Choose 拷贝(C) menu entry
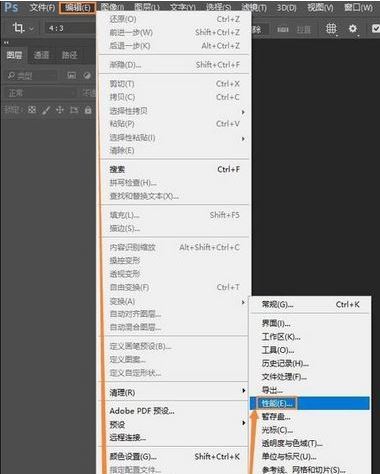The height and width of the screenshot is (474, 380). 174,97
